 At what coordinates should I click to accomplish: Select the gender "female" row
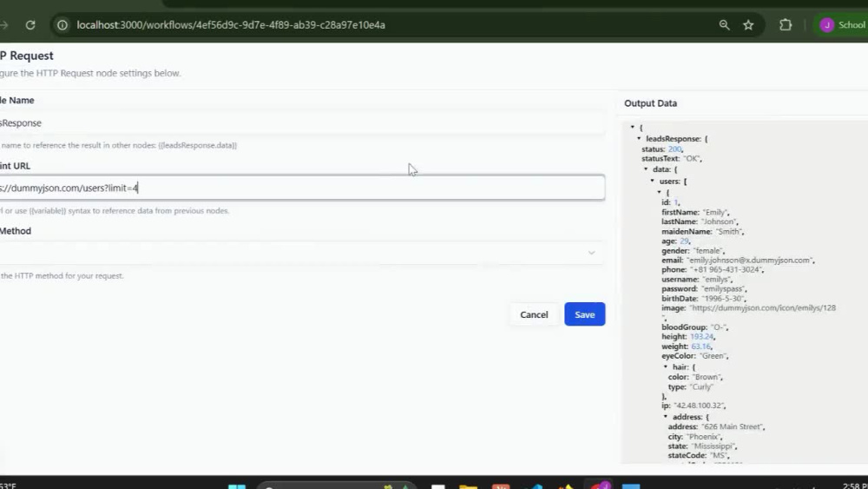tap(693, 251)
